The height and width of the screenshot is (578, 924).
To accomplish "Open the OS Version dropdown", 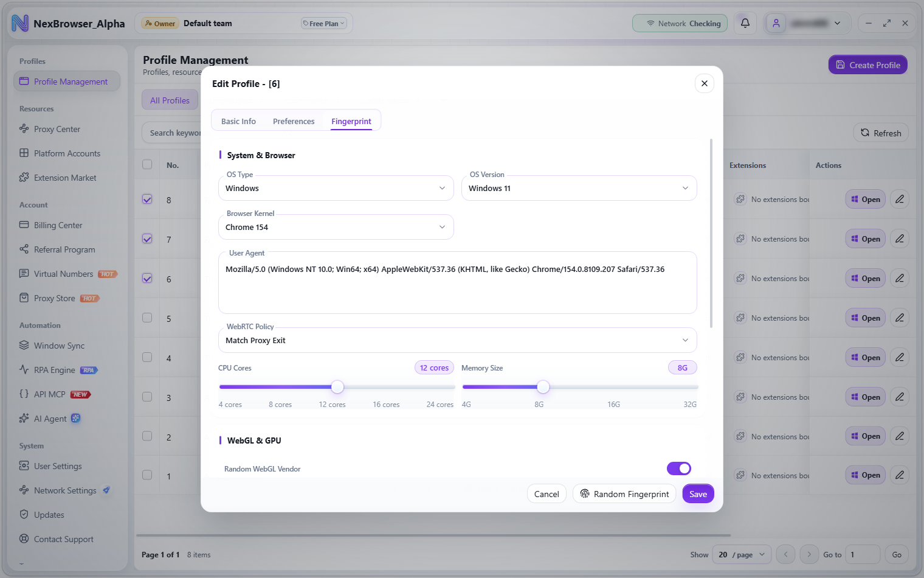I will 579,188.
